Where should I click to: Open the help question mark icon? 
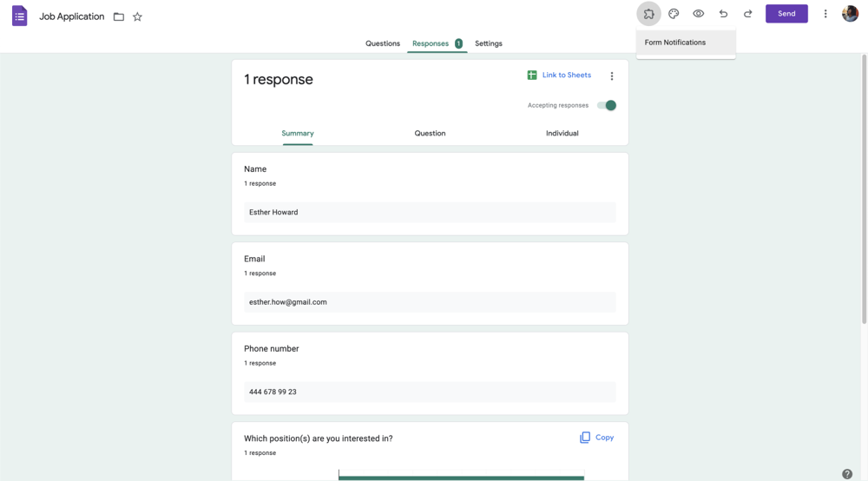click(x=847, y=474)
